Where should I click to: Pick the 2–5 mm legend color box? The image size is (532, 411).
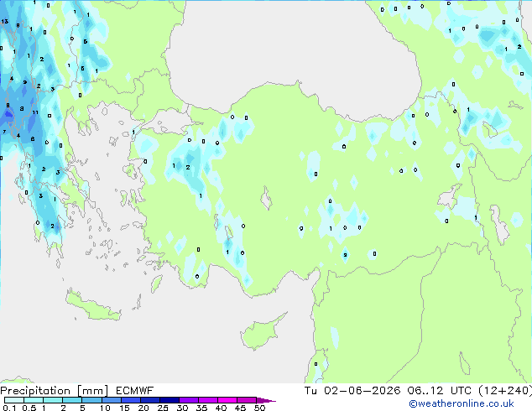point(72,400)
